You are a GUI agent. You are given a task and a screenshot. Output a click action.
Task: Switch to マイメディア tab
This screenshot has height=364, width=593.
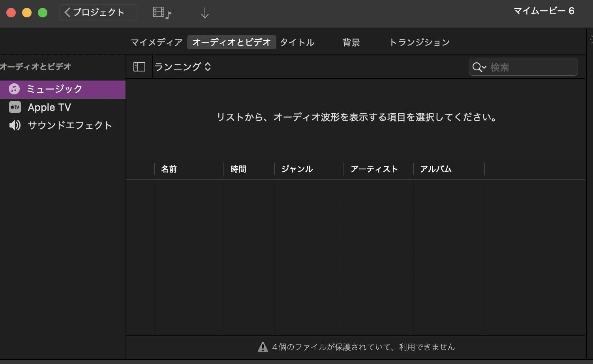157,42
